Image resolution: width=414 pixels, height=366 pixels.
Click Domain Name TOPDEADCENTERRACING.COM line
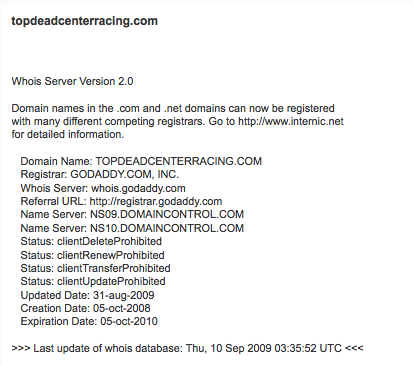[141, 161]
